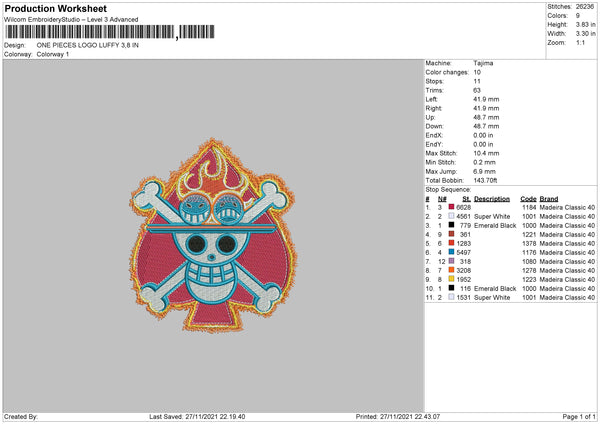The height and width of the screenshot is (424, 600).
Task: Click the Width value '3.30 in'
Action: 585,34
